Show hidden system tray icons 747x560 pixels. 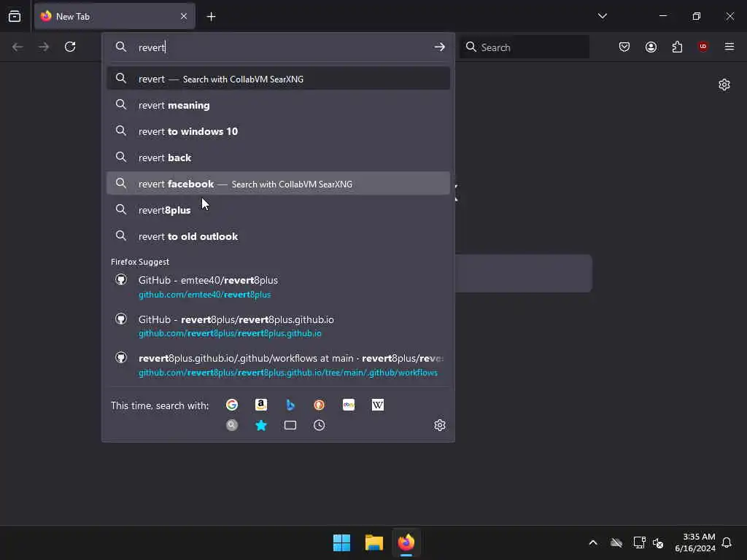coord(593,542)
